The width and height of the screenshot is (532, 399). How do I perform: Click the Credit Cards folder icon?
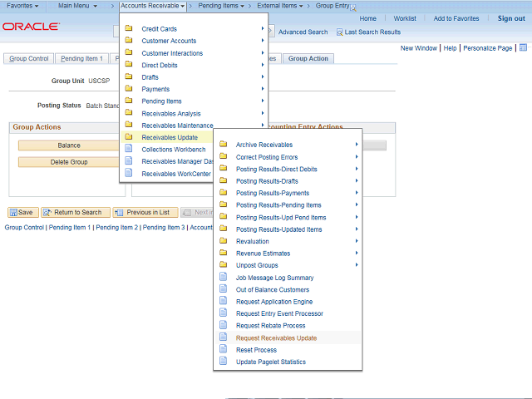129,29
